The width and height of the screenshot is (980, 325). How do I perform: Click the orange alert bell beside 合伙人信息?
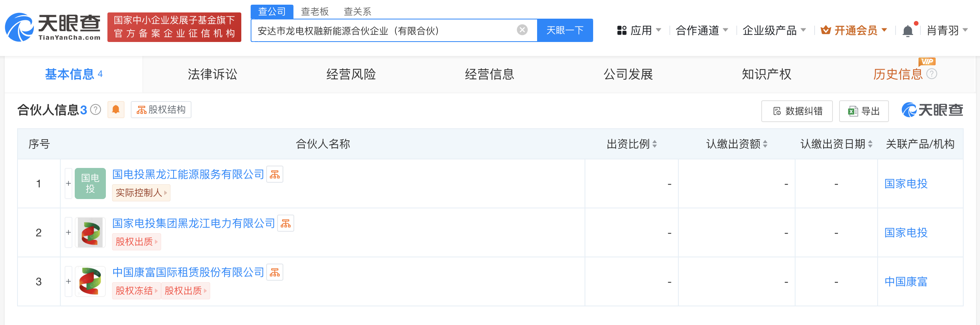[116, 110]
